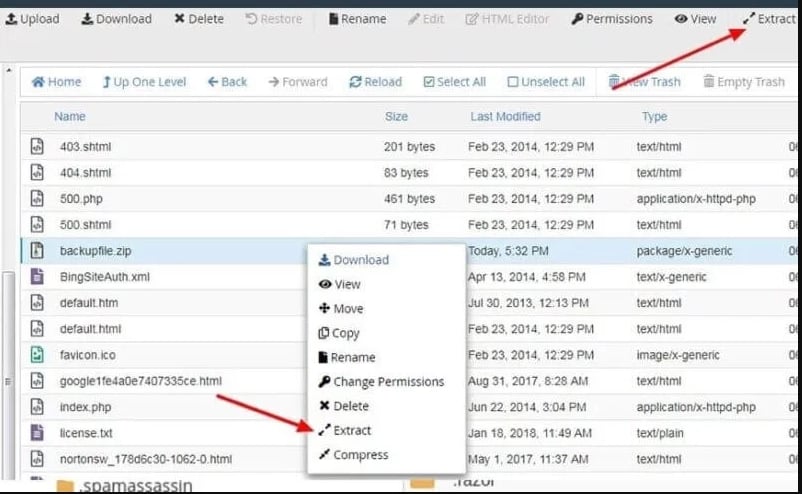This screenshot has width=802, height=494.
Task: Unselect All files
Action: coord(546,82)
